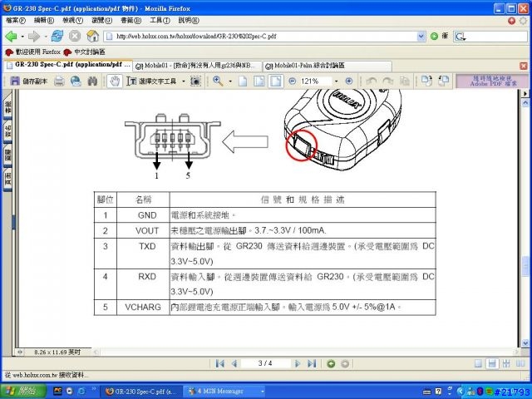Open the 書籤 (Bookmarks) menu

point(131,20)
